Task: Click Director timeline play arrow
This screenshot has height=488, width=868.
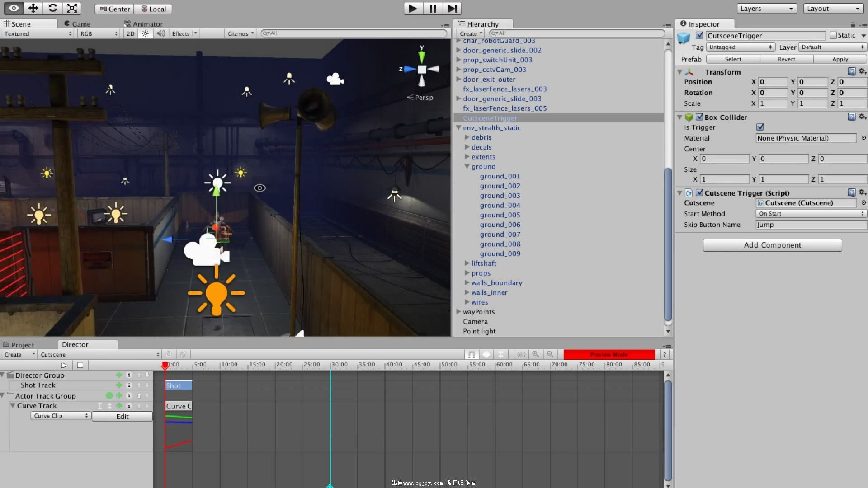Action: (64, 365)
